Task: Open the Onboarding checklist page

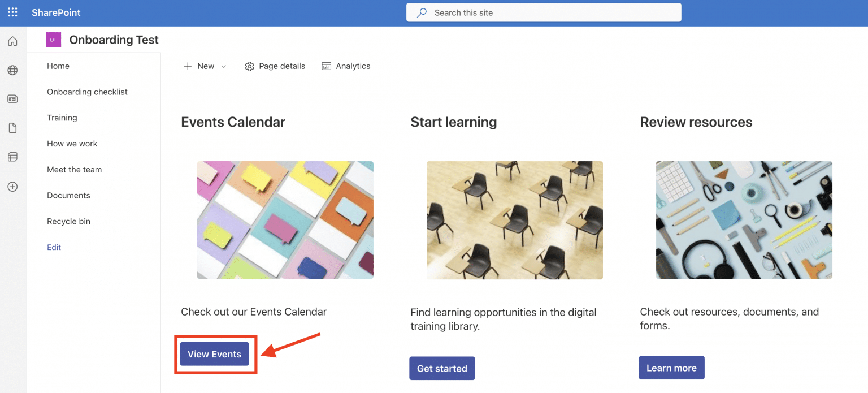Action: (87, 92)
